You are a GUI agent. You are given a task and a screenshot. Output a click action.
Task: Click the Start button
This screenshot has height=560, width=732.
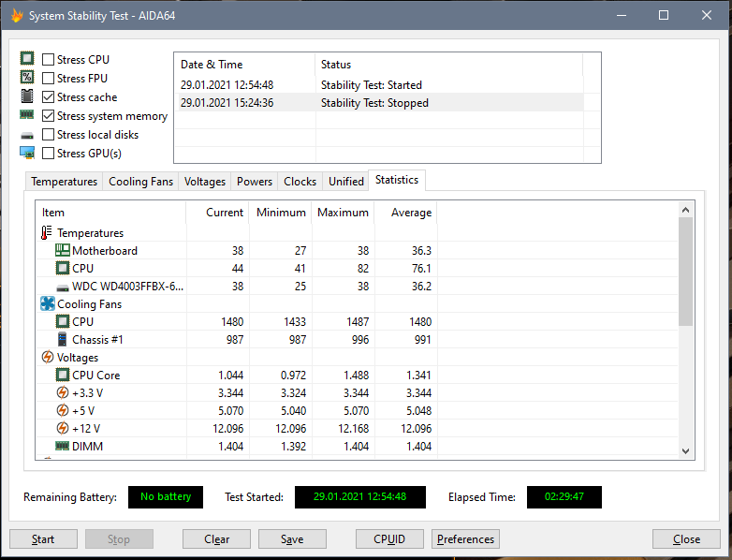click(43, 539)
